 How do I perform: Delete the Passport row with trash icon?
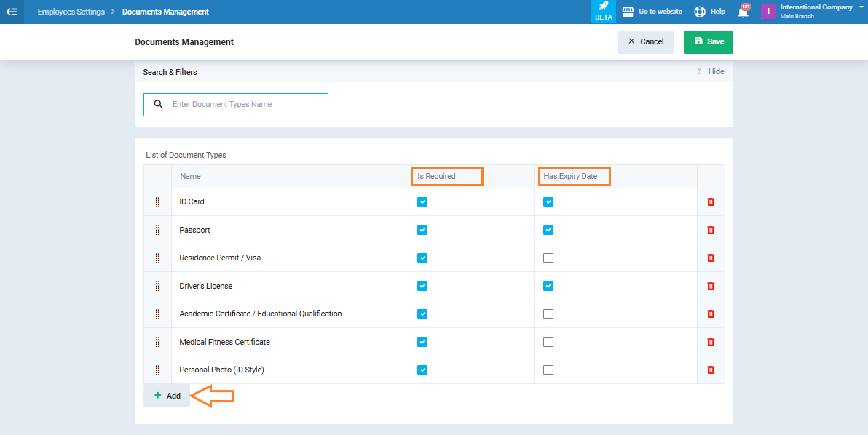[x=711, y=230]
